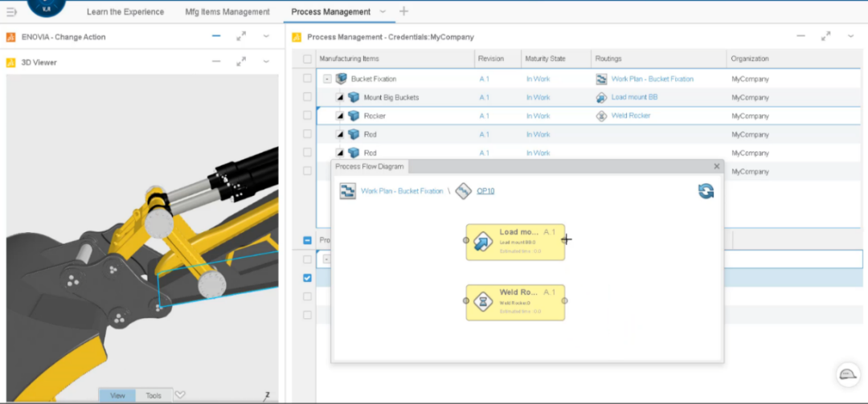Switch to Learn the Experience tab

coord(125,11)
